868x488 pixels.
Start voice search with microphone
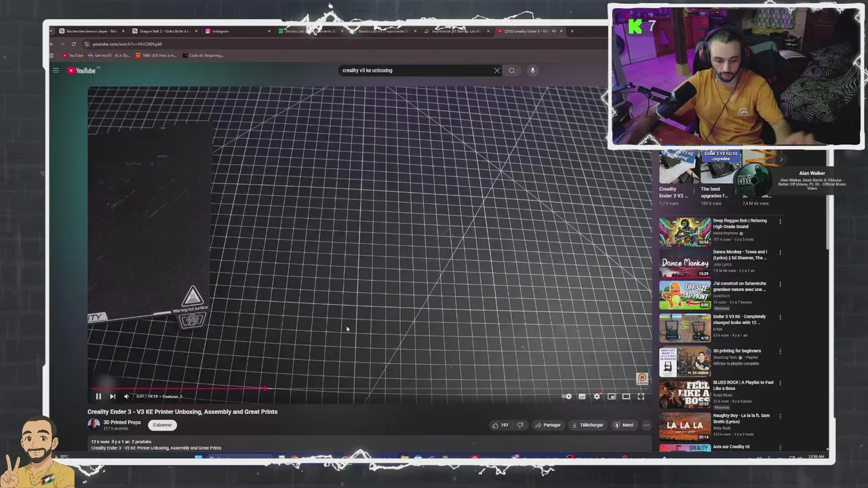tap(532, 70)
